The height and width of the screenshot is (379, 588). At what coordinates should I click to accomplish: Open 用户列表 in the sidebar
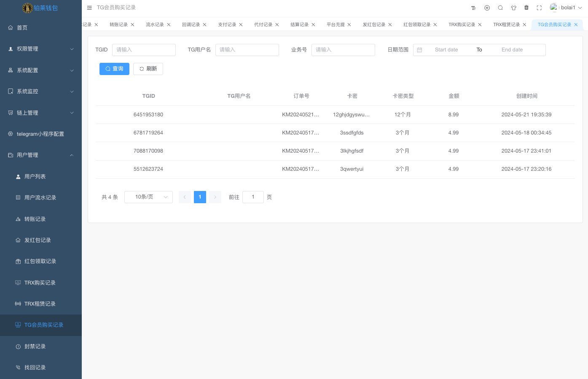(x=35, y=177)
